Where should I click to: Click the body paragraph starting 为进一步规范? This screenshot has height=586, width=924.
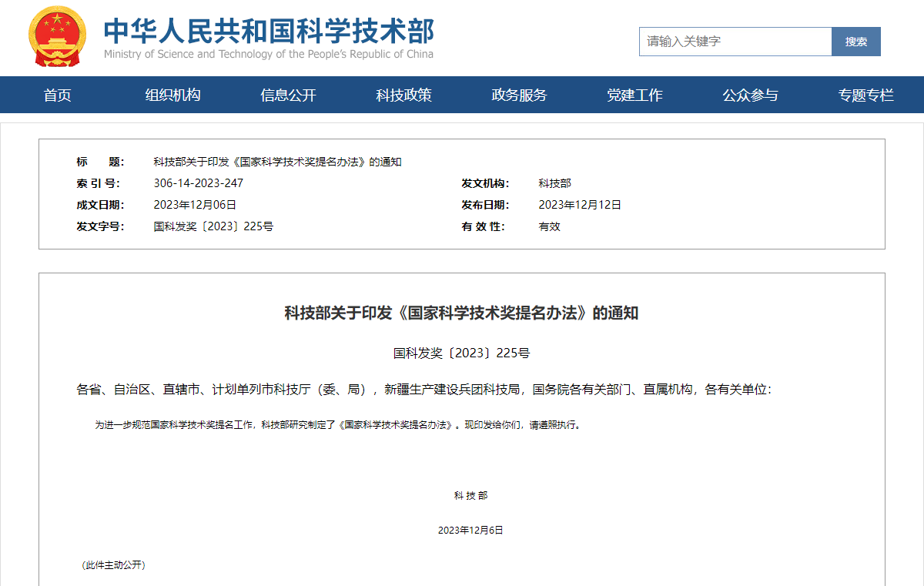pos(337,424)
